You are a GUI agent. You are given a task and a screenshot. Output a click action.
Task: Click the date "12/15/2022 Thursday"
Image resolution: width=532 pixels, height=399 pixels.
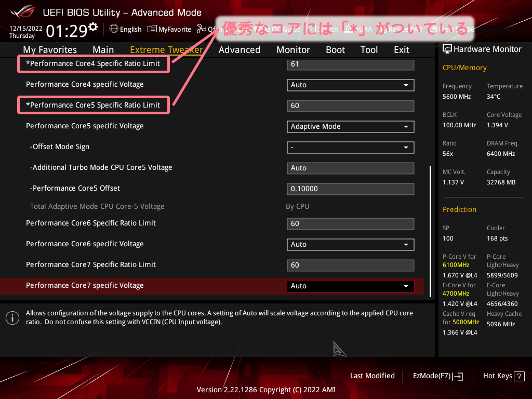[25, 32]
